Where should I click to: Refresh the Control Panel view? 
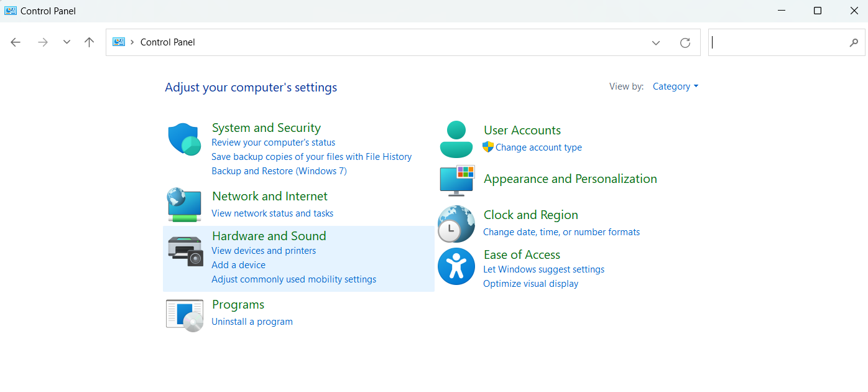(685, 42)
